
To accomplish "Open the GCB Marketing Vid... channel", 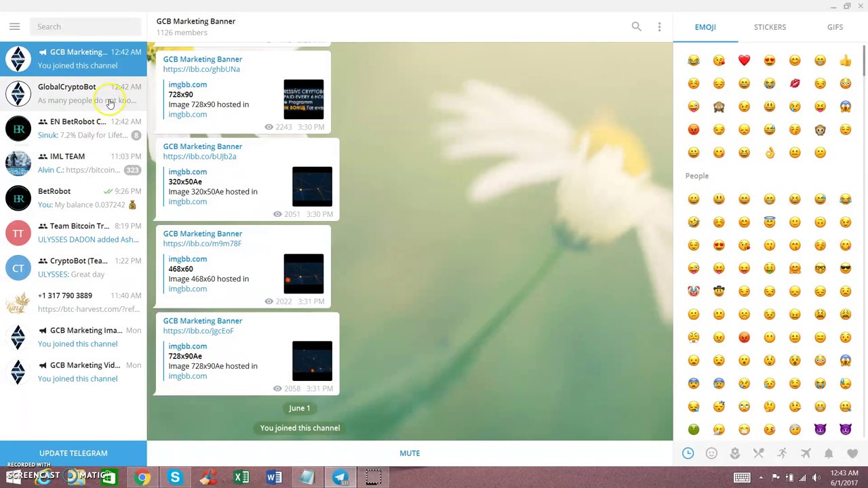I will pyautogui.click(x=73, y=371).
